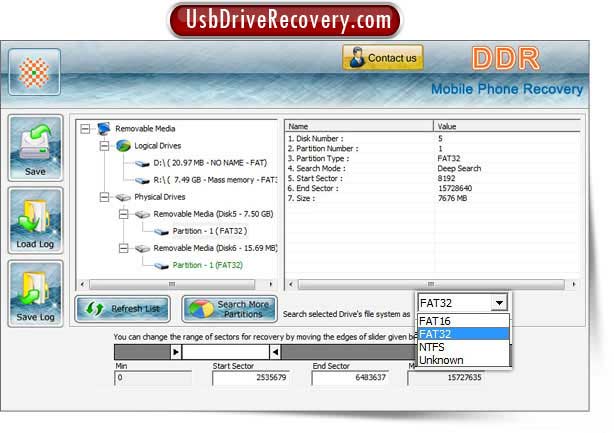Choose Unknown from the file system list
Image resolution: width=614 pixels, height=433 pixels.
[441, 360]
